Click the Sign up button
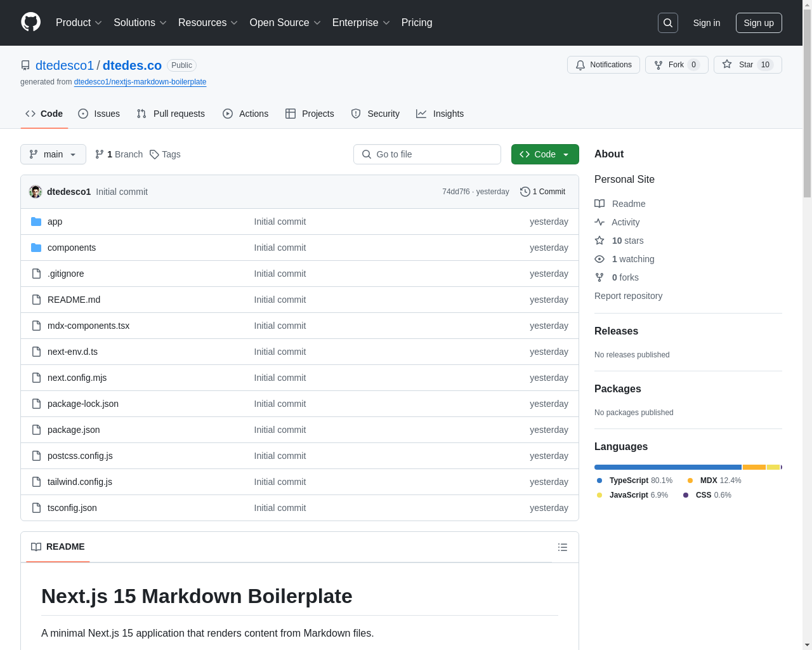 click(x=759, y=23)
